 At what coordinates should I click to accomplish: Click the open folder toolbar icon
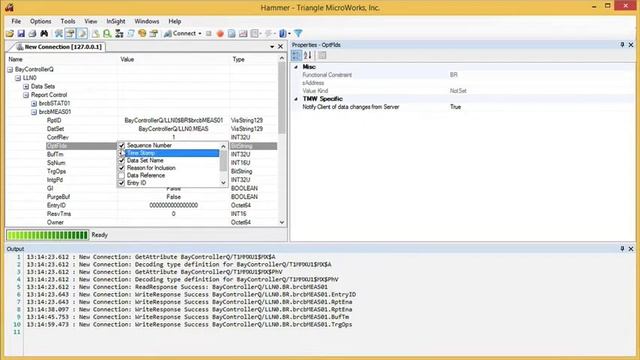pos(10,33)
